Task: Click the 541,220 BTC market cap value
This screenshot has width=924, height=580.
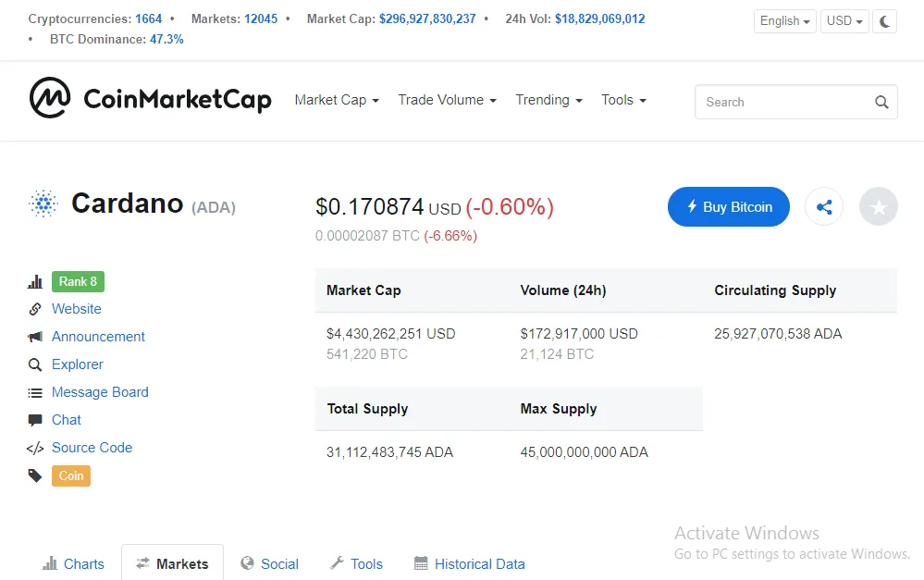Action: (367, 354)
